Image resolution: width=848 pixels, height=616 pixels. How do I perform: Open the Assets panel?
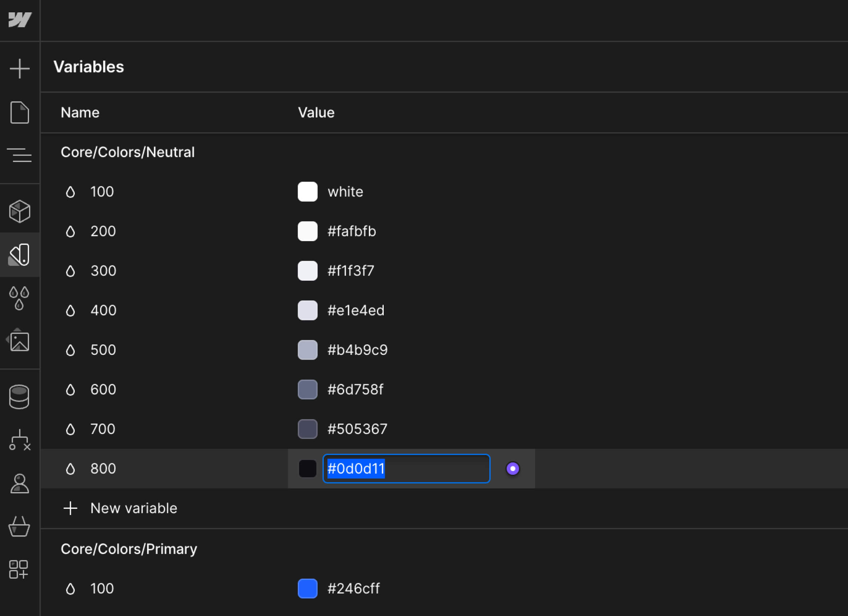(20, 341)
